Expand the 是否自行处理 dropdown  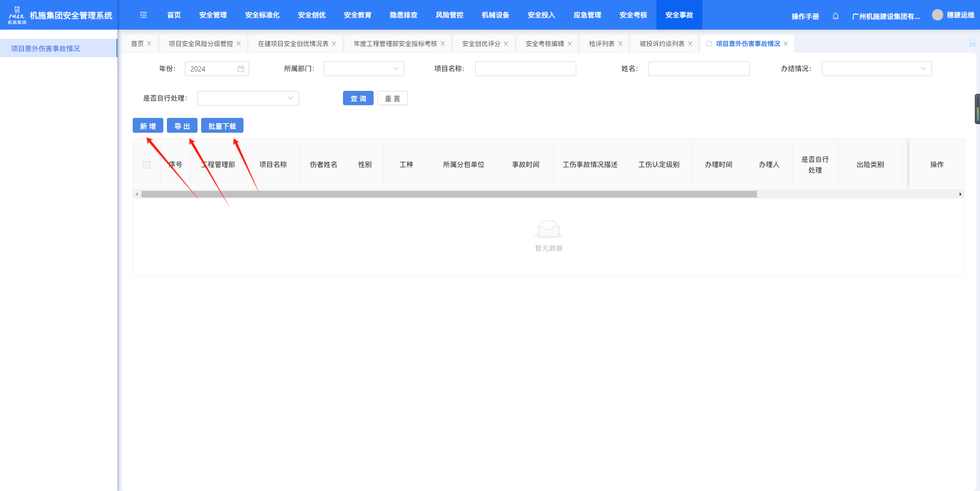tap(248, 99)
